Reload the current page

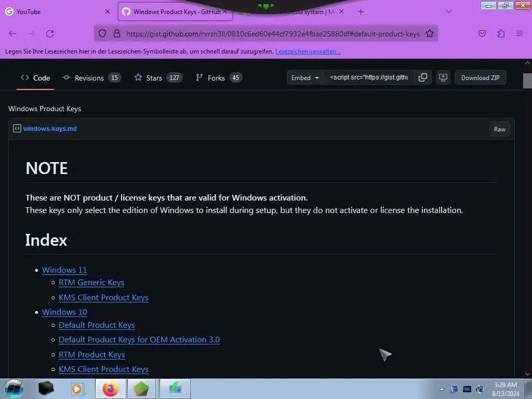click(50, 33)
